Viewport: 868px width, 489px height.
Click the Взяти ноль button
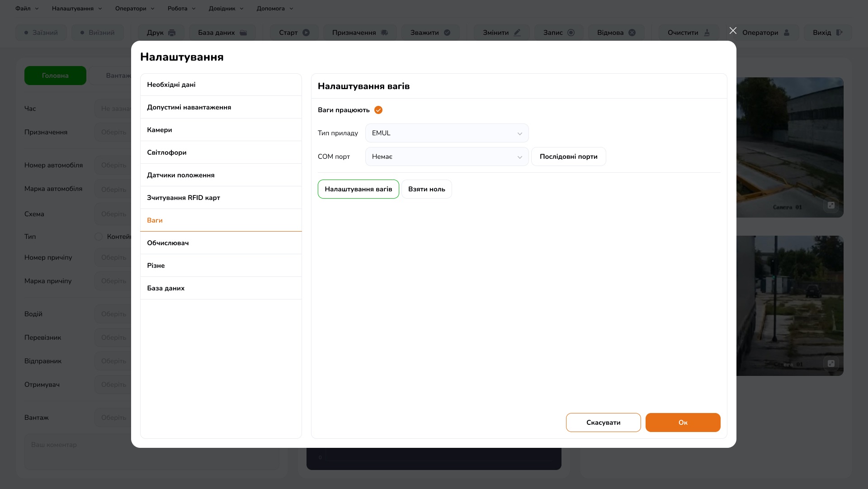427,189
